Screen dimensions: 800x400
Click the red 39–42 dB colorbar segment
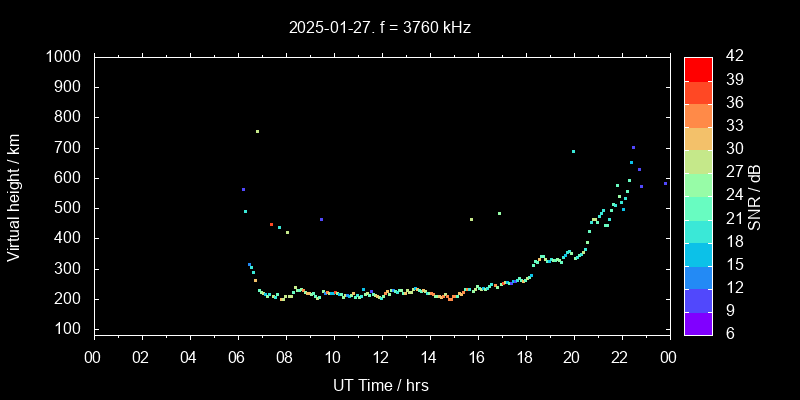pyautogui.click(x=698, y=68)
